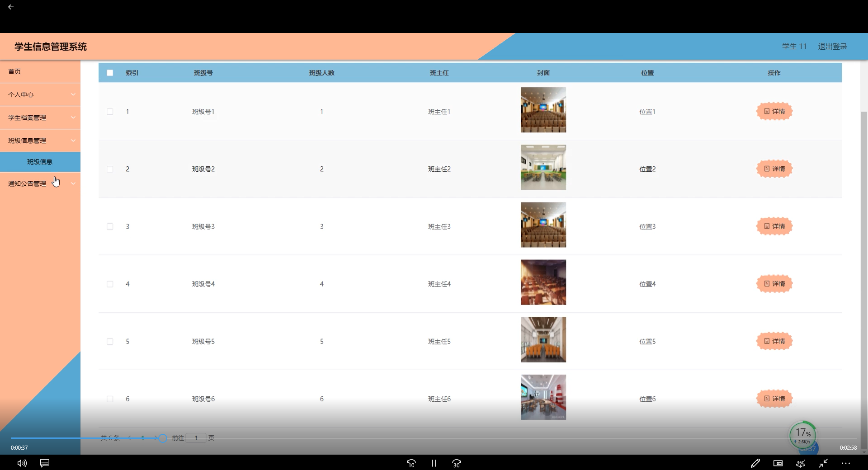Click 详情 button for 班级号1

(774, 111)
